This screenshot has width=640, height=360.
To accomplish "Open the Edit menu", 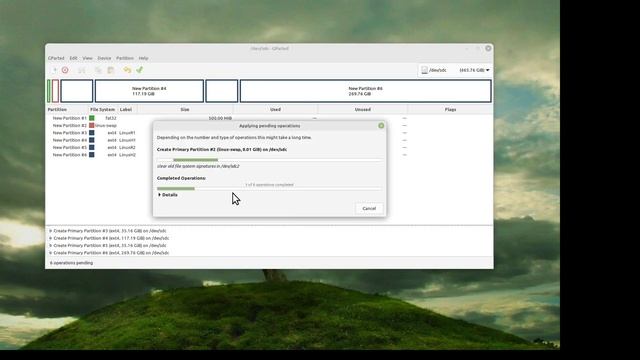I will (73, 58).
